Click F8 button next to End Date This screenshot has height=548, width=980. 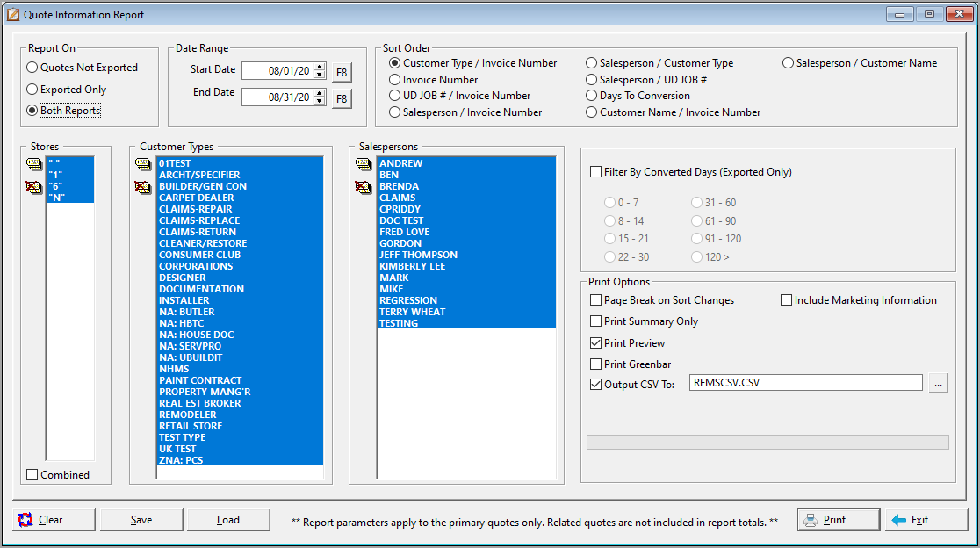click(342, 98)
